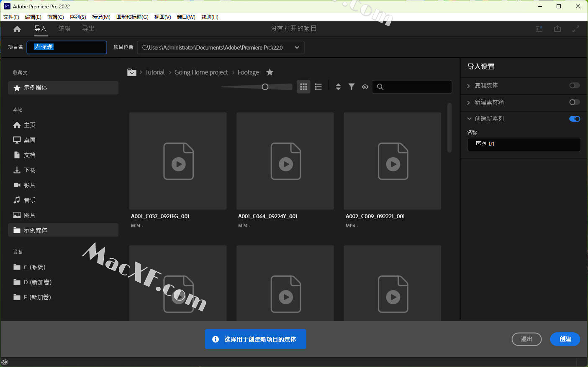
Task: Click Footage in breadcrumb path
Action: [x=248, y=72]
